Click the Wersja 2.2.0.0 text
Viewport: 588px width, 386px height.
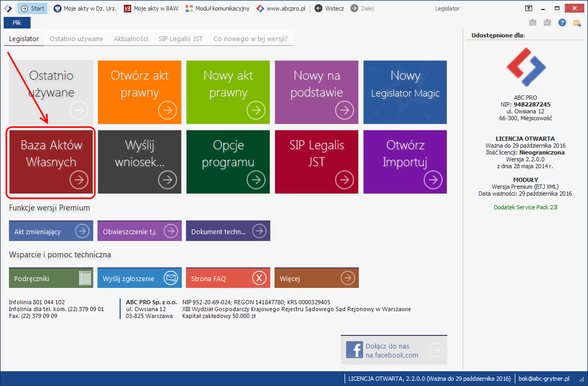[525, 159]
